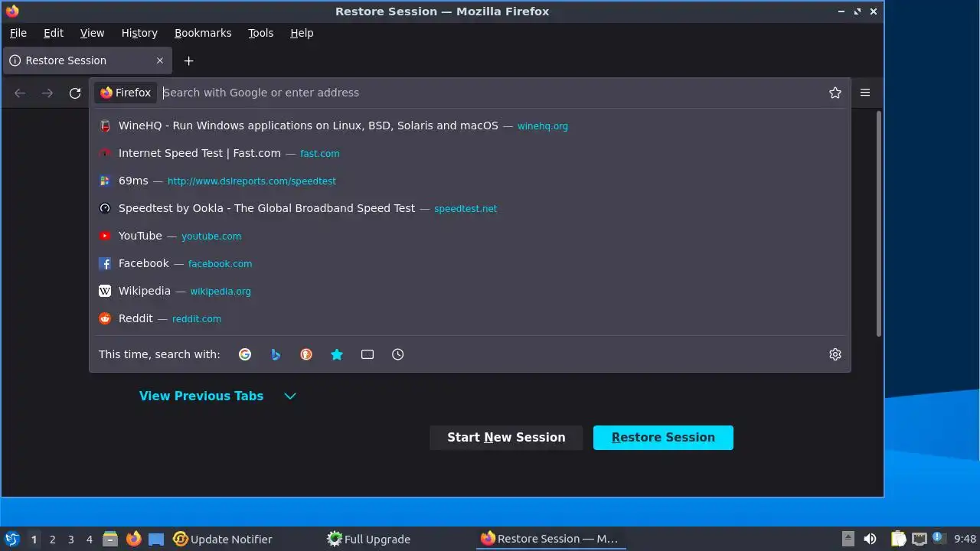Click the taskbar clock showing 9:48
The image size is (980, 551).
965,540
